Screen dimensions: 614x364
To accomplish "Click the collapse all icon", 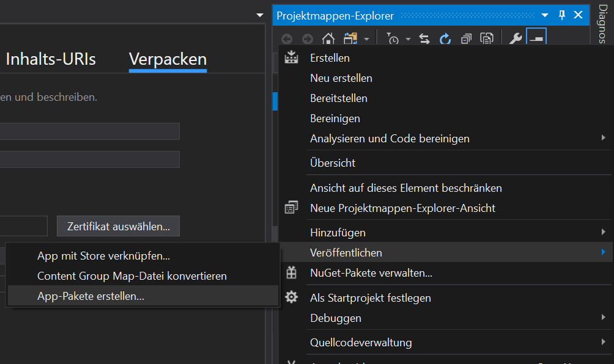I will coord(467,38).
